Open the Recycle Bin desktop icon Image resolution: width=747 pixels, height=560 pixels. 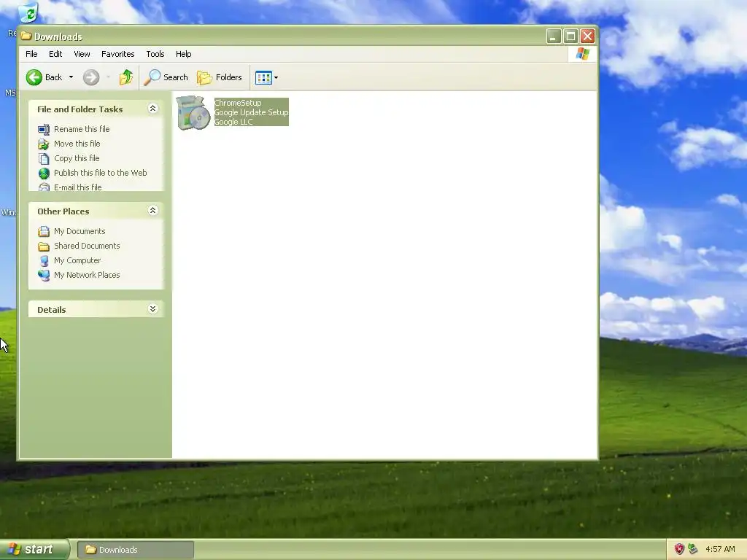tap(28, 12)
